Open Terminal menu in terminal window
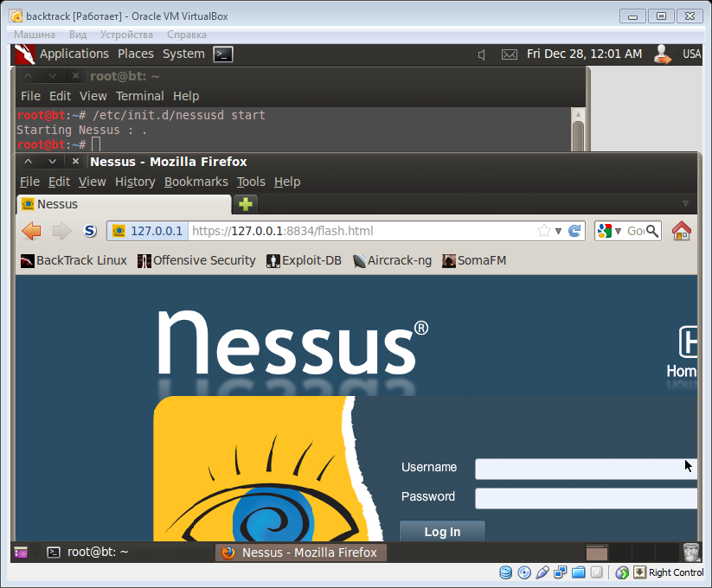Image resolution: width=712 pixels, height=588 pixels. [140, 96]
